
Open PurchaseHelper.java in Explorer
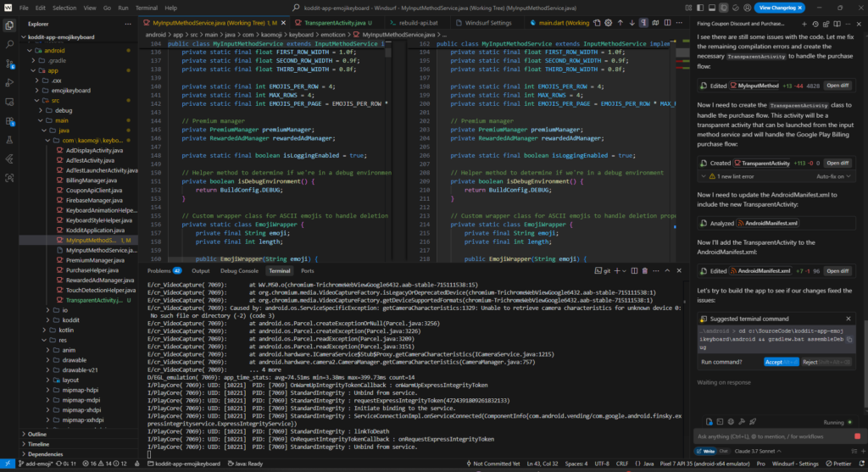pos(92,270)
